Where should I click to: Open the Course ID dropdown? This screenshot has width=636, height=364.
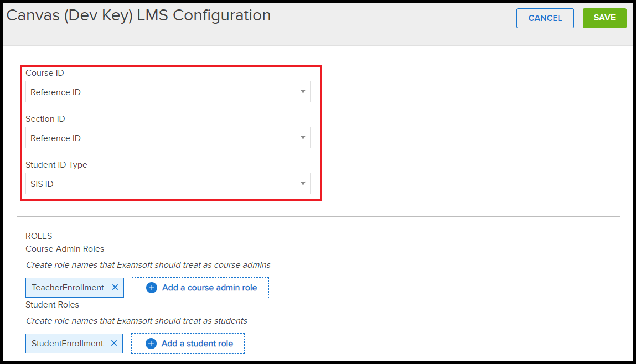166,91
